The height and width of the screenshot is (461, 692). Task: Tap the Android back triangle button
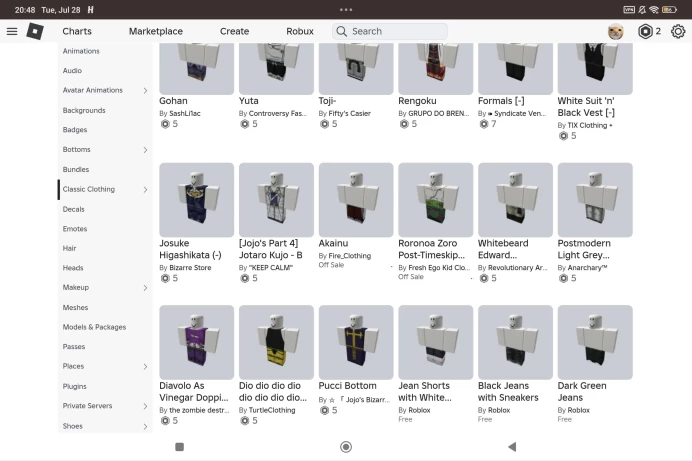click(512, 447)
